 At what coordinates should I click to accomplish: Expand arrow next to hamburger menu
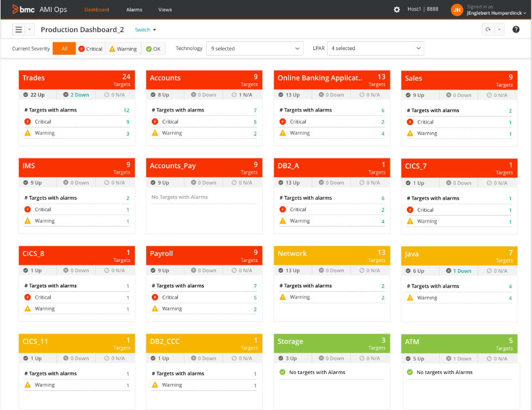pos(29,29)
